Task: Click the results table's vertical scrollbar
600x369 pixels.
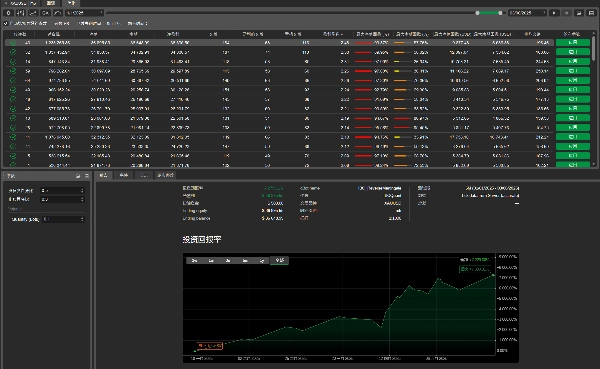Action: [x=594, y=48]
